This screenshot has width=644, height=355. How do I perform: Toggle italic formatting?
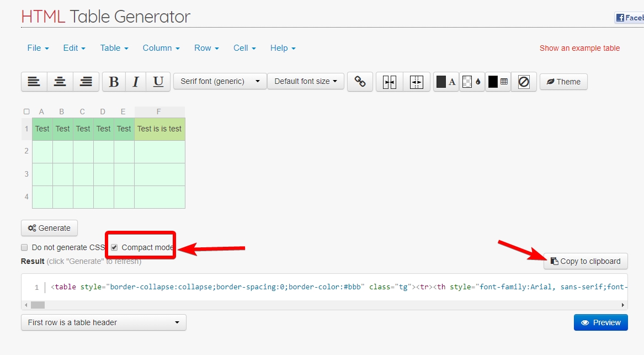135,82
